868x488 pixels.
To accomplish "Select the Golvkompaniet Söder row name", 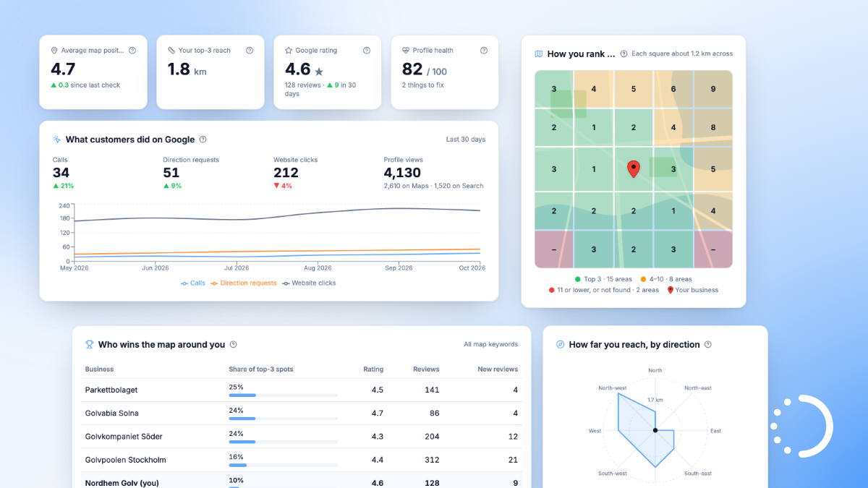I will tap(124, 437).
